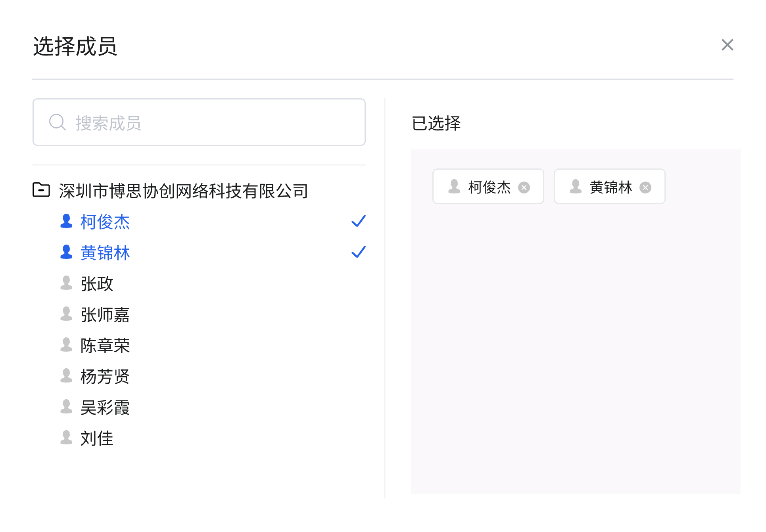Select member 陈章荣

[105, 346]
